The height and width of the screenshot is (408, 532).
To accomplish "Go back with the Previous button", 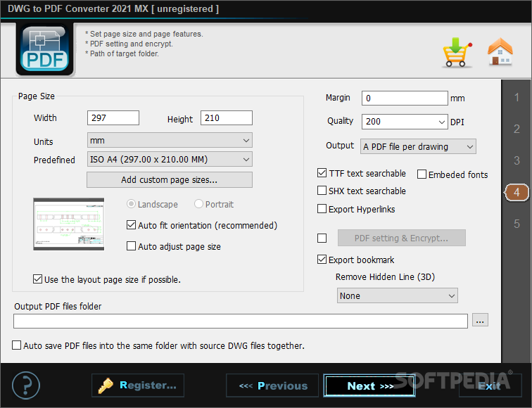I will 272,385.
